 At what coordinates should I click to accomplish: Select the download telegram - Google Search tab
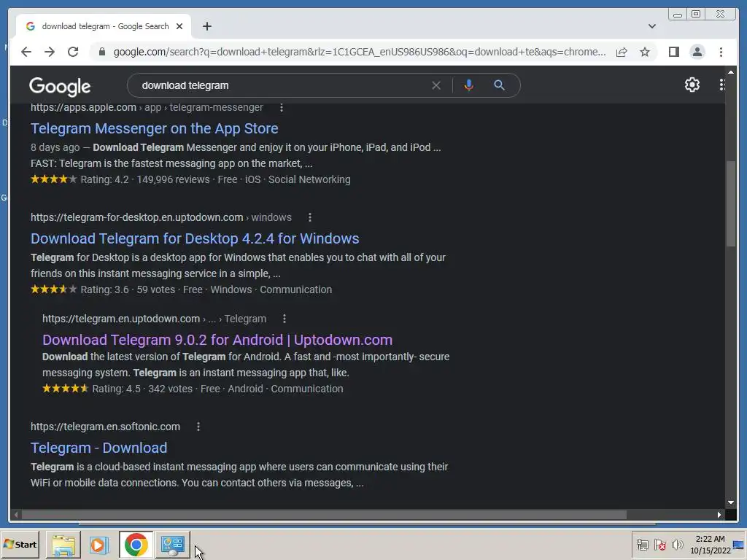coord(104,26)
